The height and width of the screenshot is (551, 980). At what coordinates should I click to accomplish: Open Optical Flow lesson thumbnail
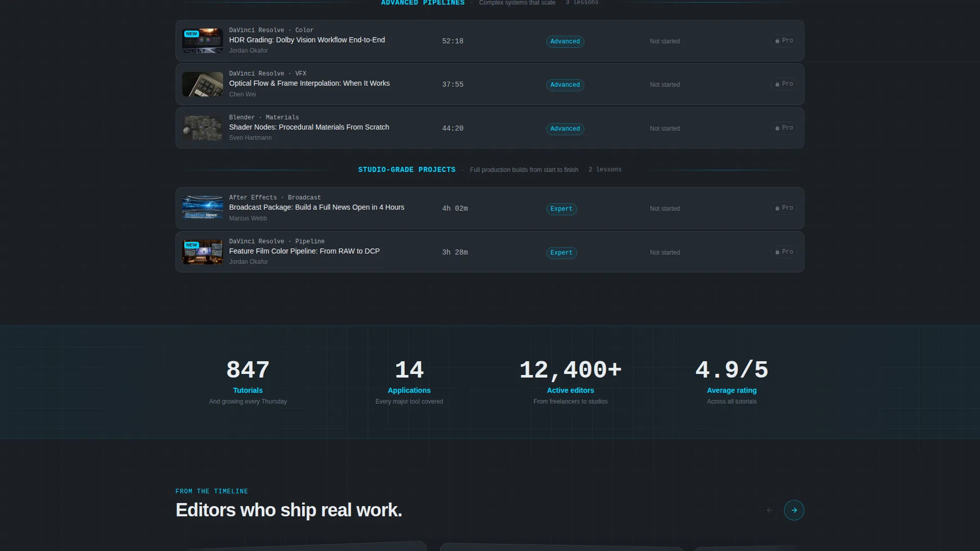point(203,84)
